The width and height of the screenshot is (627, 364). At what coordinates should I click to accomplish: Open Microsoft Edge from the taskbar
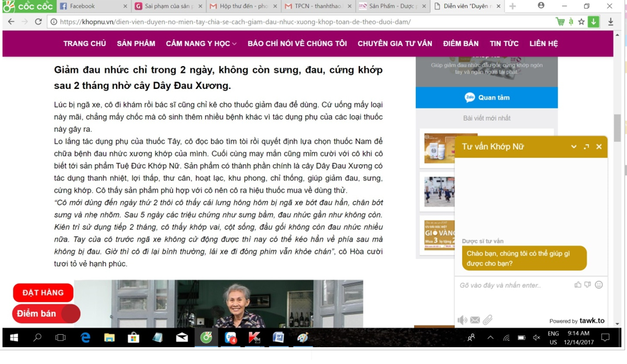tap(85, 338)
